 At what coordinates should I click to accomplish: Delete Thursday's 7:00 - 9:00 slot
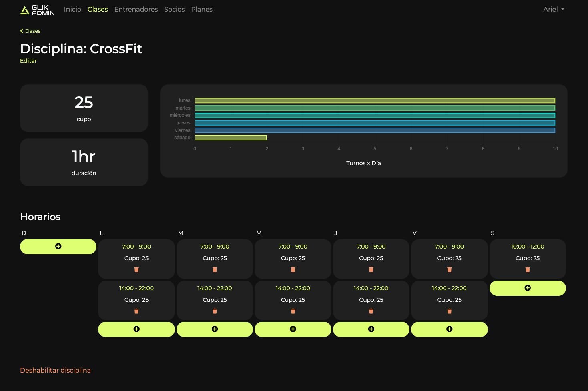click(371, 270)
